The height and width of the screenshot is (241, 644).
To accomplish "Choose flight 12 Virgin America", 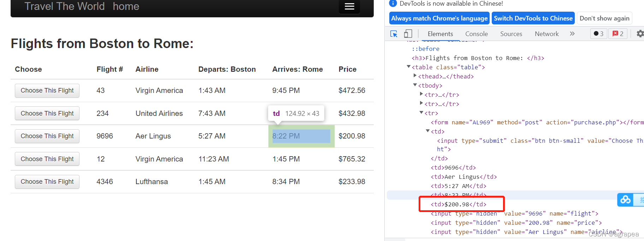I will 47,159.
